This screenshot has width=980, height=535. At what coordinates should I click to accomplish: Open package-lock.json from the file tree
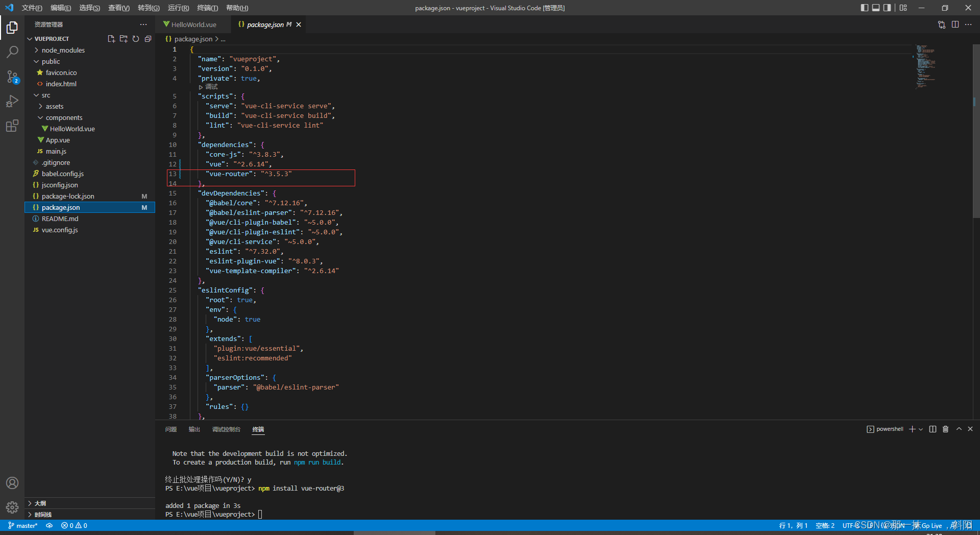pyautogui.click(x=68, y=196)
